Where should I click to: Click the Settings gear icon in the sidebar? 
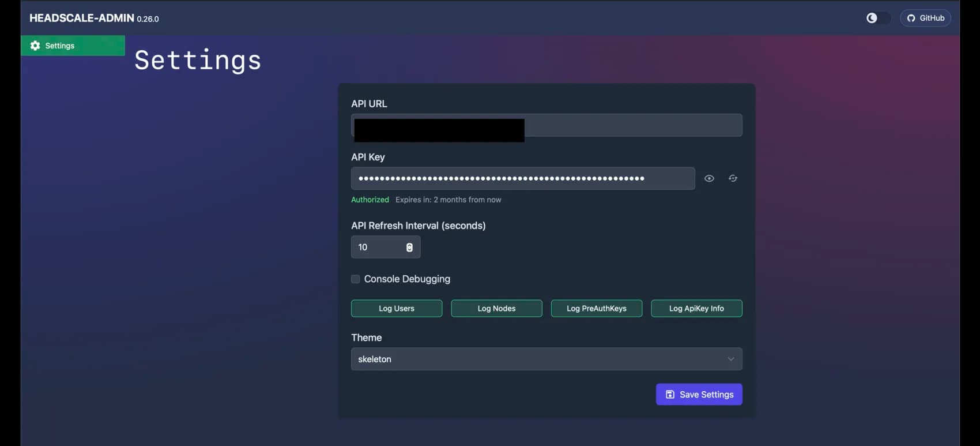(35, 46)
